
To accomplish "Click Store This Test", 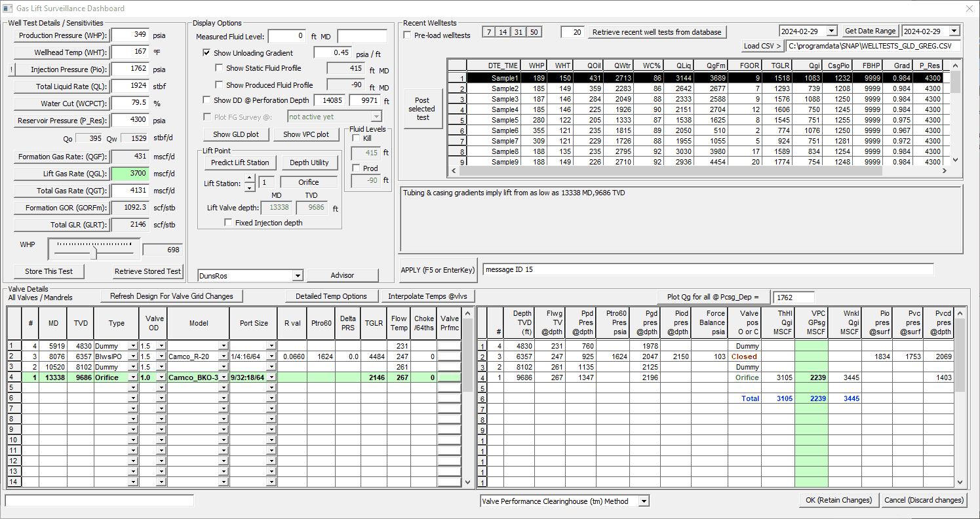I will click(x=49, y=271).
